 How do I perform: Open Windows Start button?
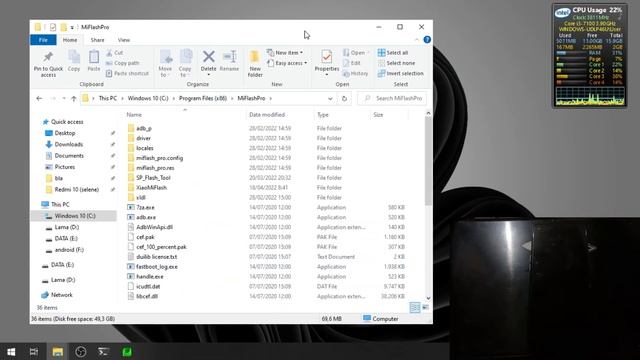coord(11,351)
